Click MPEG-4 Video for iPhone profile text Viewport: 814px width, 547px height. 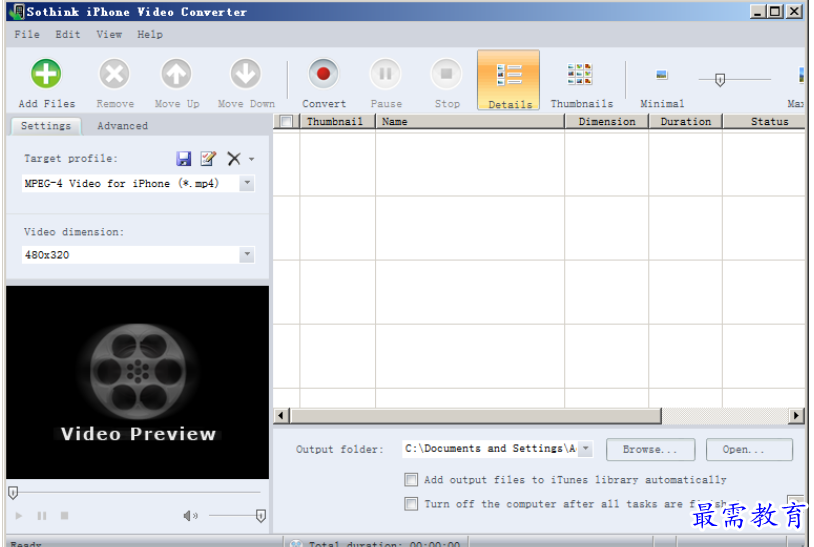click(x=122, y=183)
